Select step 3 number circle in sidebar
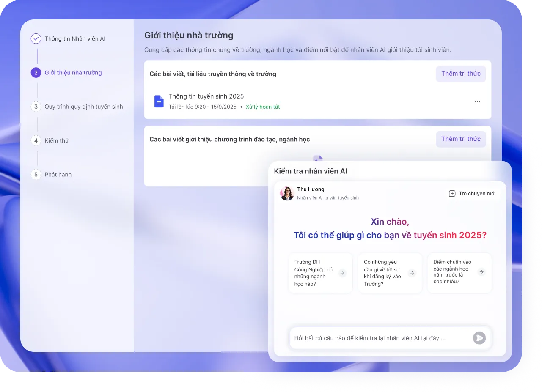The height and width of the screenshot is (392, 542). coord(36,107)
